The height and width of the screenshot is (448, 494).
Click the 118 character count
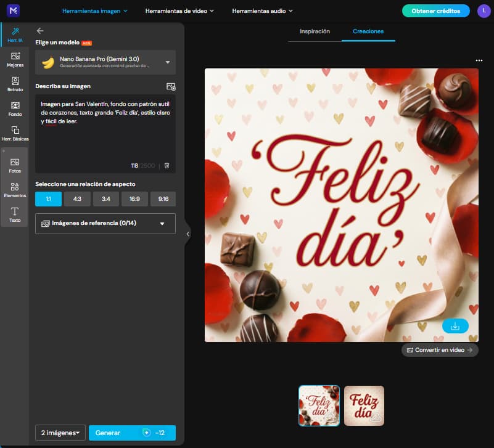coord(134,166)
